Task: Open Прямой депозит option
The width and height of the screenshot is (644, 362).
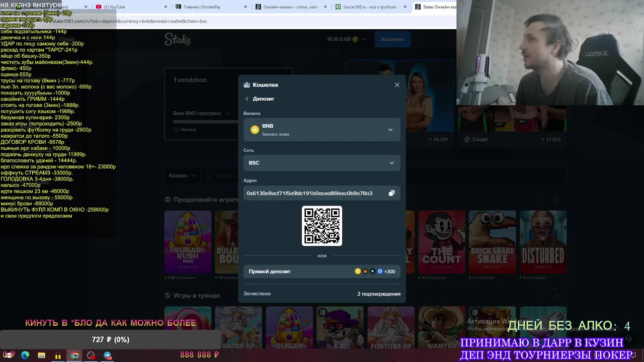Action: (x=322, y=271)
